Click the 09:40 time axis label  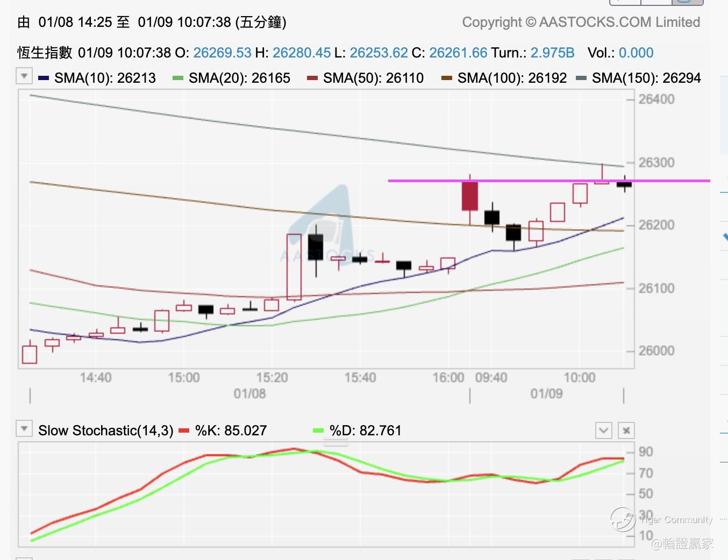(x=491, y=378)
